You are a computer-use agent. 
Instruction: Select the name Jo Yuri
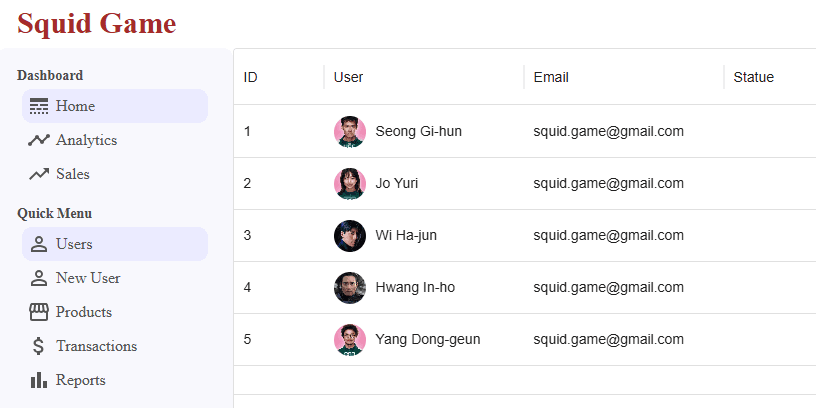[x=397, y=184]
